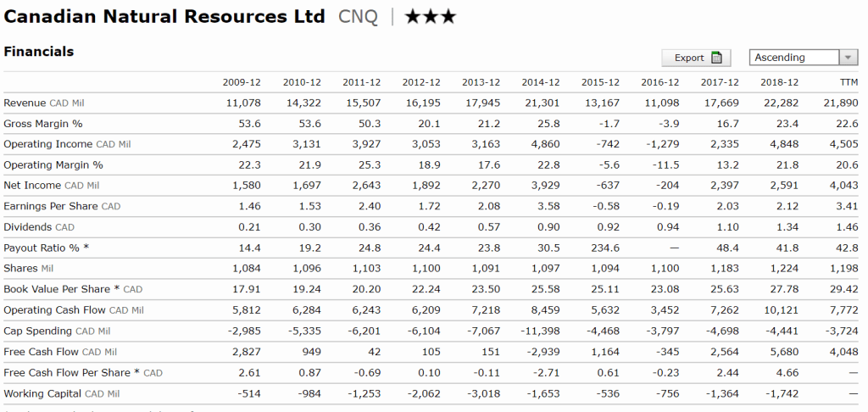The height and width of the screenshot is (412, 868).
Task: Click 2011-12 free cash flow value 42
Action: 375,352
